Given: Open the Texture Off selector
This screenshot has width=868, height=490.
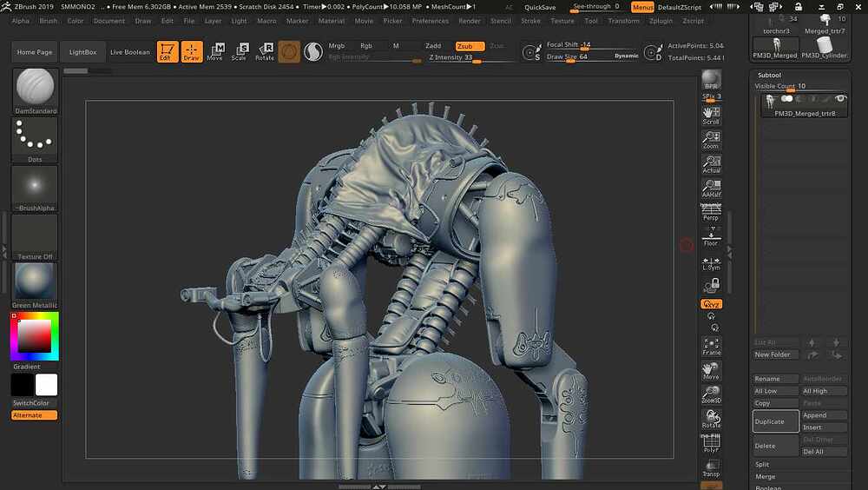Looking at the screenshot, I should tap(35, 237).
